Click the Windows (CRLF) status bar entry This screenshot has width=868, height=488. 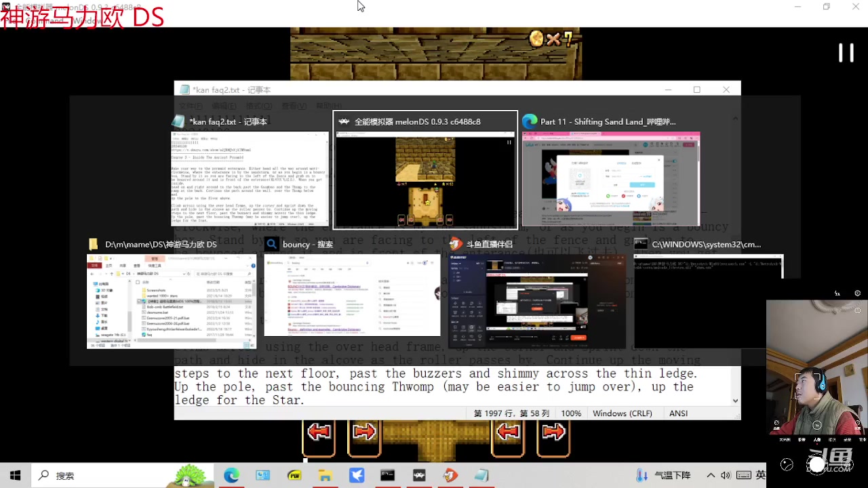[x=622, y=413]
